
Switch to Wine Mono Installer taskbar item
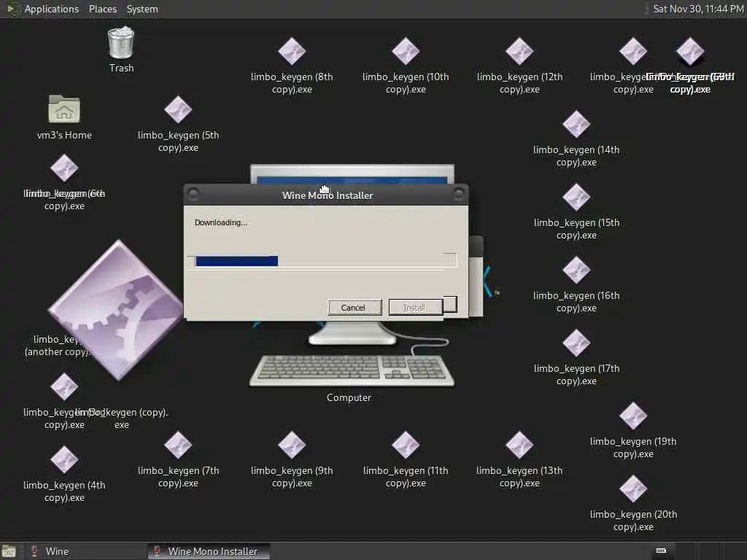(209, 551)
